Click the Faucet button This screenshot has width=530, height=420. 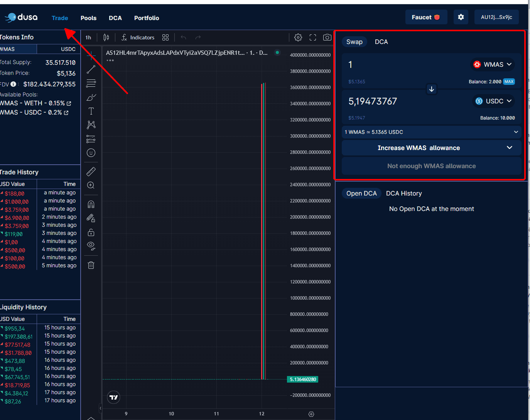[x=426, y=17]
